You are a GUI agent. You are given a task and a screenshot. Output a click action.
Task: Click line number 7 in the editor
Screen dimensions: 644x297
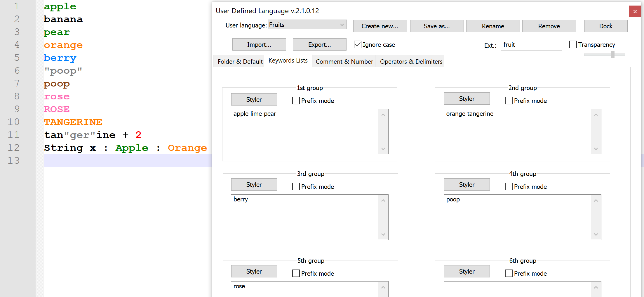coord(17,84)
